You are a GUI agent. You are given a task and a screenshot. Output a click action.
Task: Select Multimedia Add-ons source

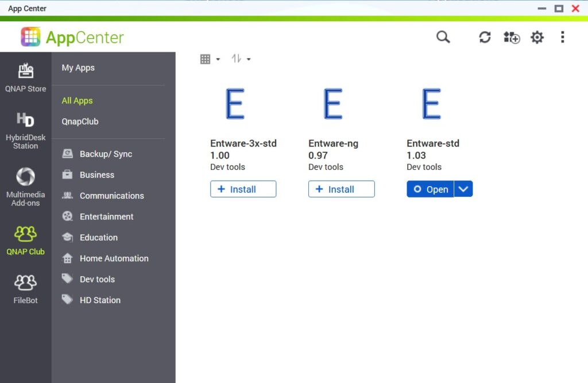tap(25, 187)
